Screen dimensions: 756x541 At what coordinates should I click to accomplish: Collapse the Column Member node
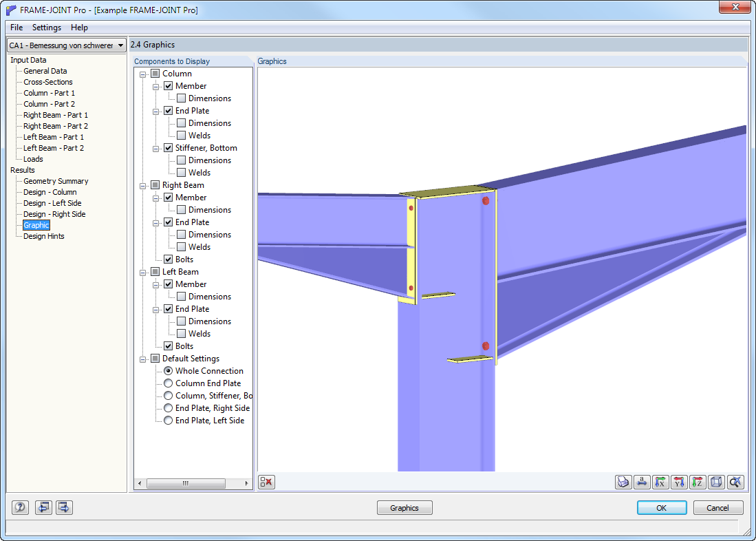click(x=155, y=87)
